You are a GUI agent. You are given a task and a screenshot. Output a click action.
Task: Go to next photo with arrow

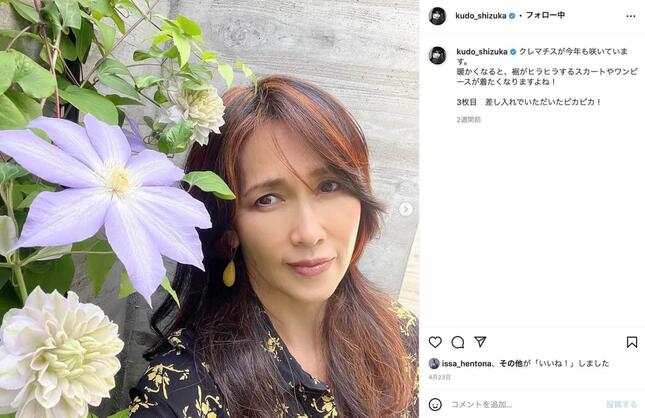pos(406,209)
